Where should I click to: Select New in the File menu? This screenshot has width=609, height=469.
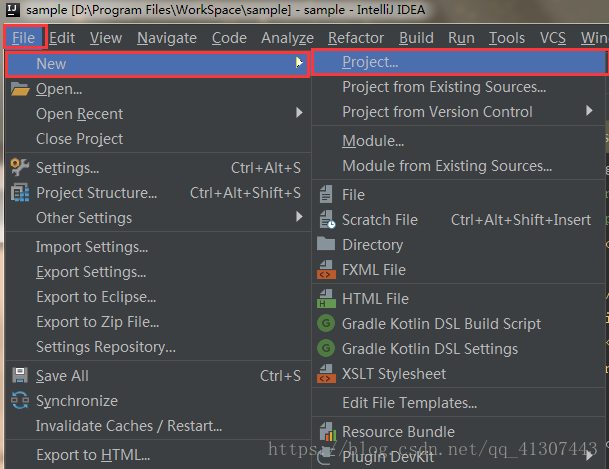[x=158, y=64]
